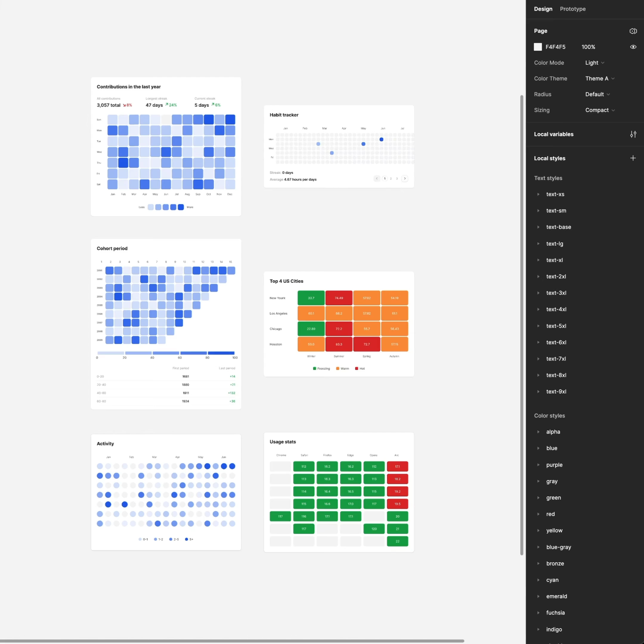Click the variable settings icon beside Local variables
Image resolution: width=644 pixels, height=644 pixels.
pyautogui.click(x=633, y=134)
